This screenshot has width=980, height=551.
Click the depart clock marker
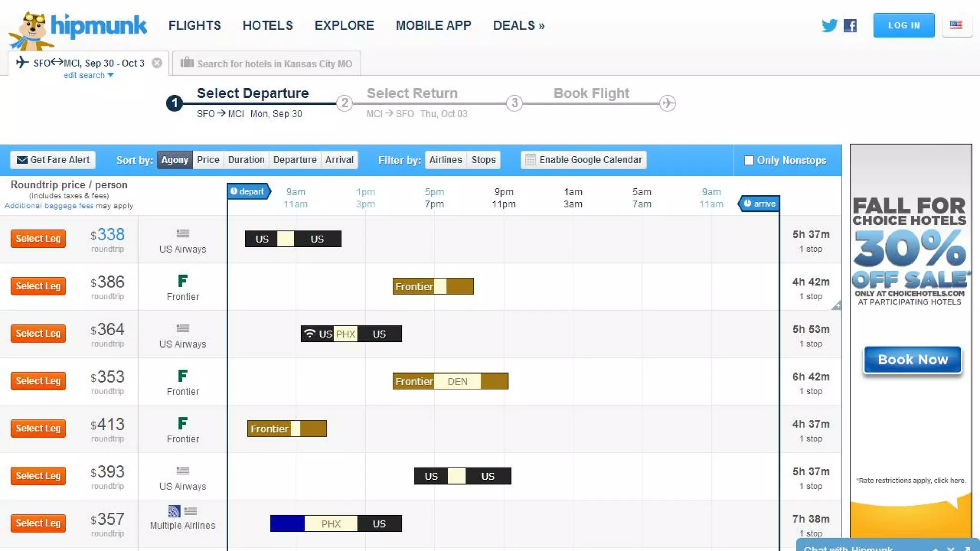click(x=247, y=191)
